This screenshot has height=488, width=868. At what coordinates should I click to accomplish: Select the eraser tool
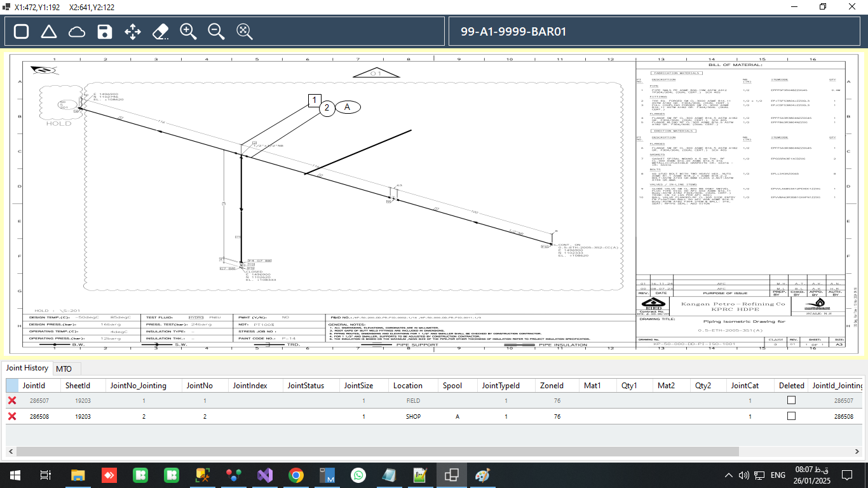coord(161,31)
